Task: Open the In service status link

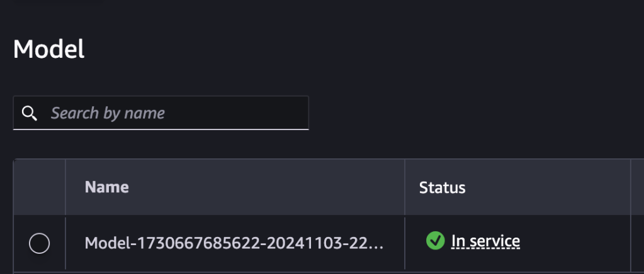Action: [485, 241]
